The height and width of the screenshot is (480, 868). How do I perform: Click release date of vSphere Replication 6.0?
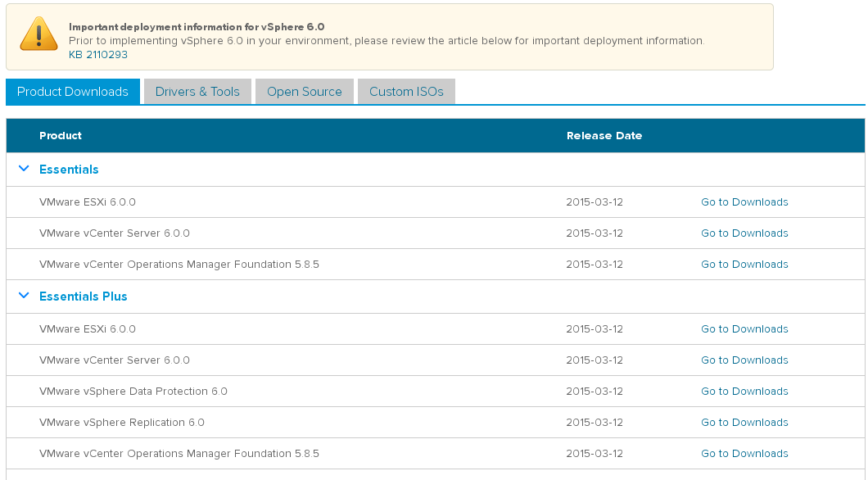pyautogui.click(x=594, y=422)
